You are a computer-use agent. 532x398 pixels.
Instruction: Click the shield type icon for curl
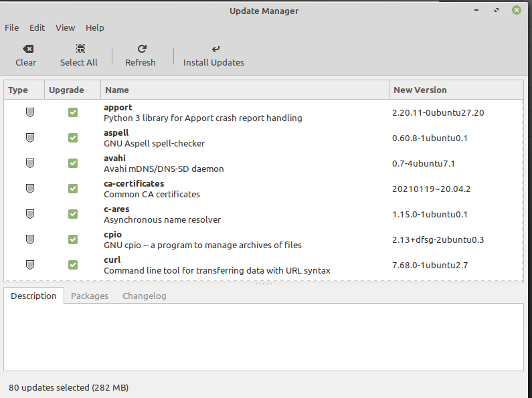coord(29,265)
